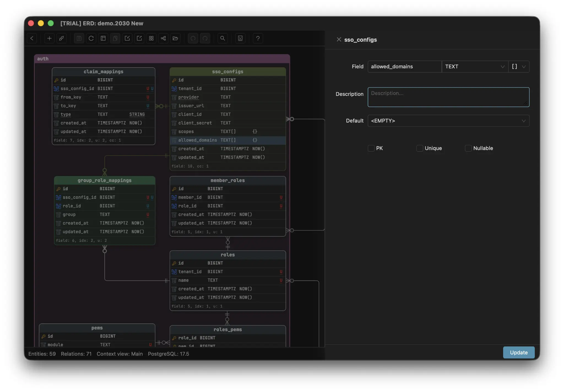The image size is (564, 392).
Task: Close the sso_configs panel with X
Action: click(339, 40)
